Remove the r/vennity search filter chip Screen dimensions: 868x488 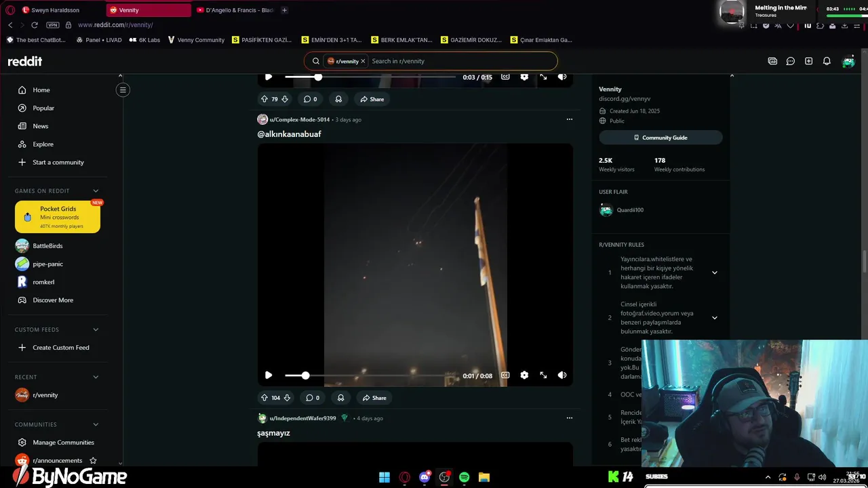coord(363,61)
